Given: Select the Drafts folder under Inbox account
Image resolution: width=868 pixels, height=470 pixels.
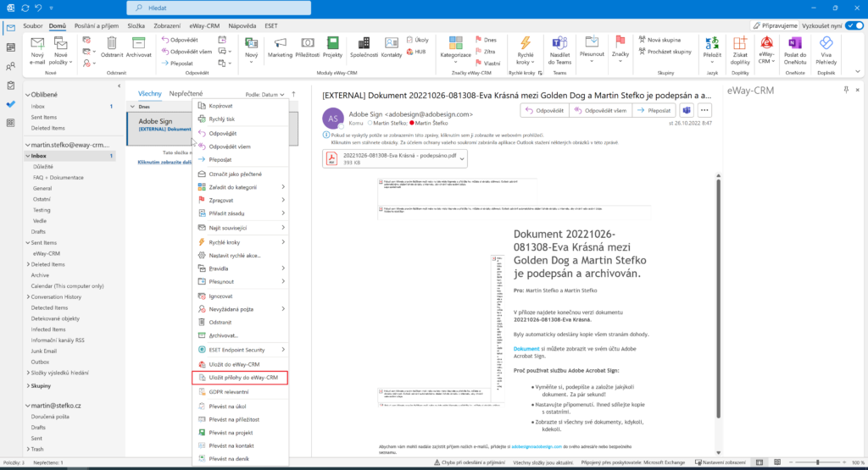Looking at the screenshot, I should (38, 232).
